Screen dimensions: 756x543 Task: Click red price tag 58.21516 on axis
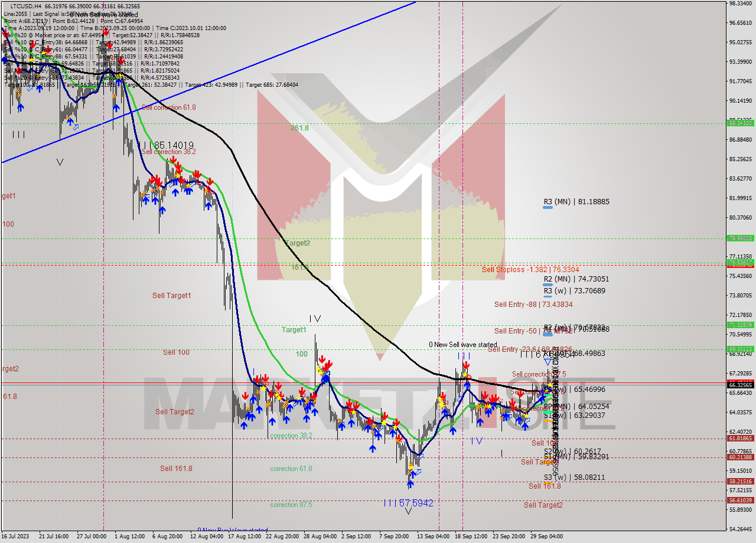coord(741,482)
